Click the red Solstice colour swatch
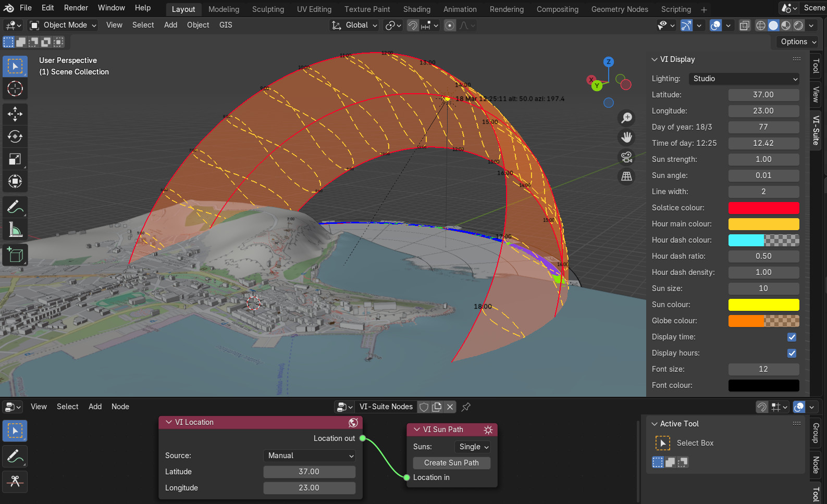 (x=763, y=208)
